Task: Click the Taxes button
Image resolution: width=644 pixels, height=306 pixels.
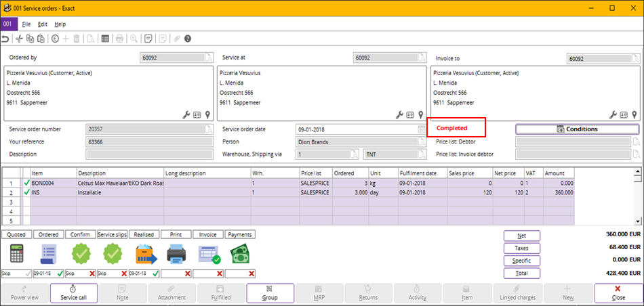Action: (522, 248)
